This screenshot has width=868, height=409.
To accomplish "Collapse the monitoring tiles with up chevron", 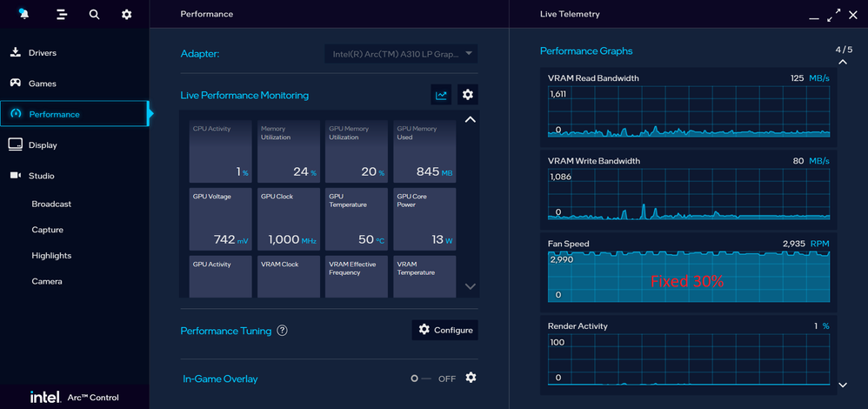I will (x=470, y=120).
